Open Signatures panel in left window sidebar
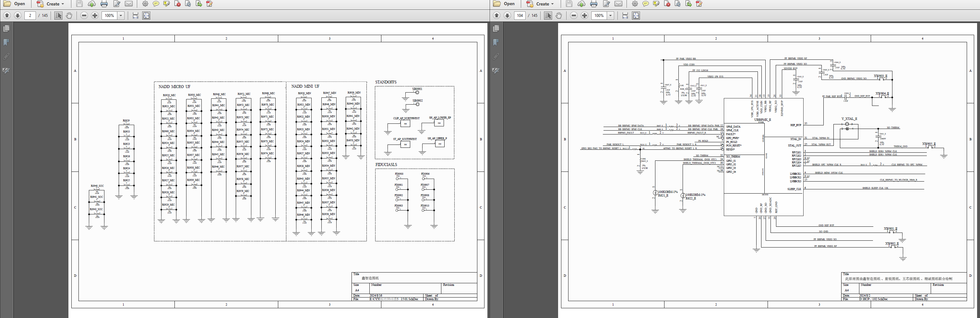 click(x=6, y=70)
